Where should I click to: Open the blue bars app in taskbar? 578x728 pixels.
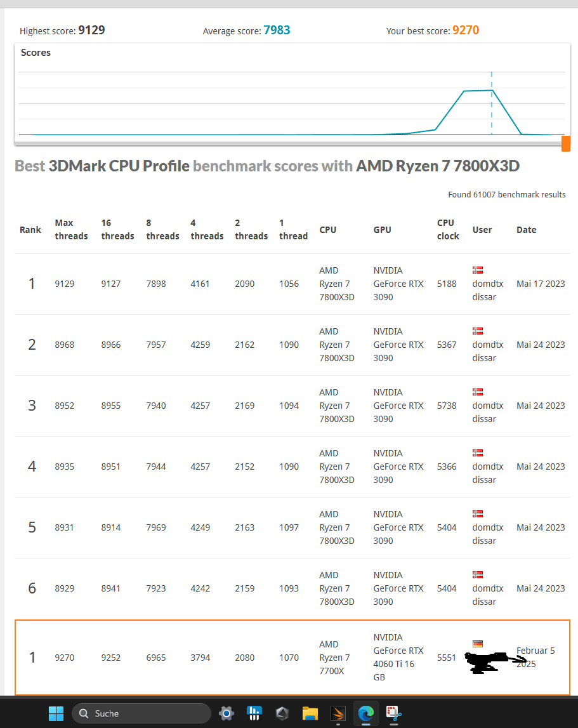pyautogui.click(x=254, y=713)
